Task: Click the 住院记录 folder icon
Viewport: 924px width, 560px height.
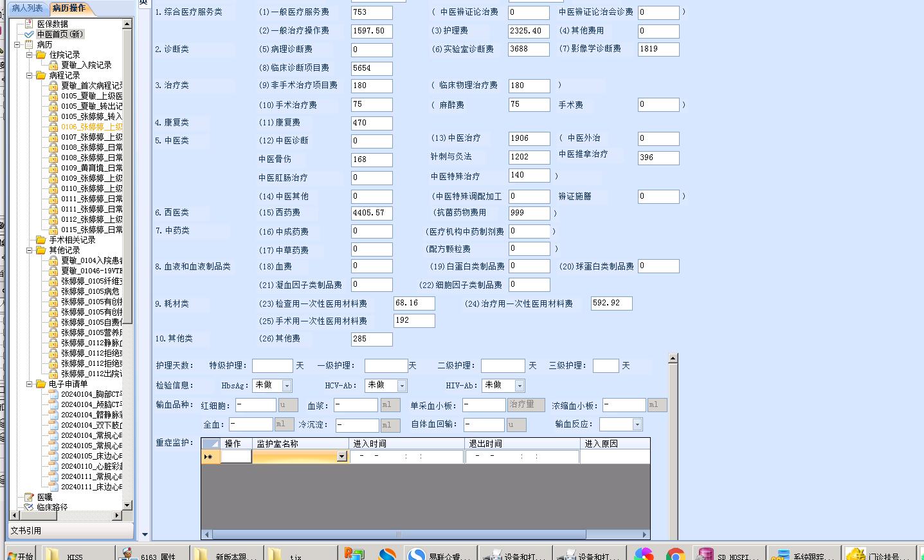Action: (41, 55)
